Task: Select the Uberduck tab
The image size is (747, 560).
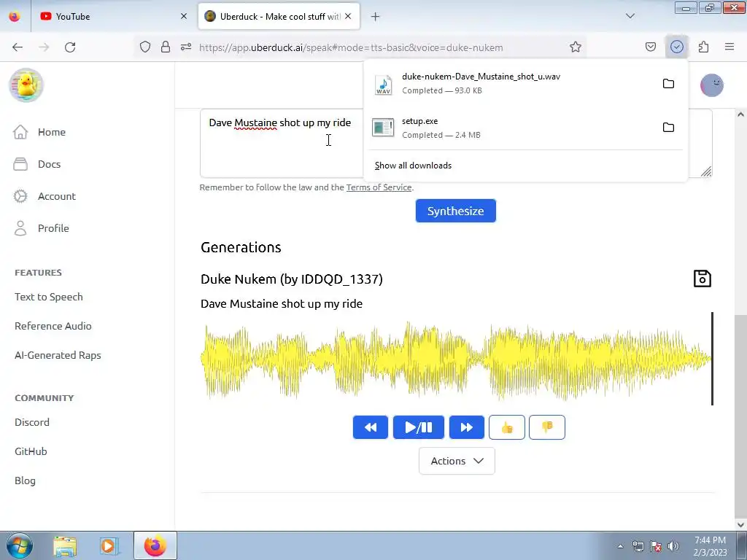Action: [279, 16]
